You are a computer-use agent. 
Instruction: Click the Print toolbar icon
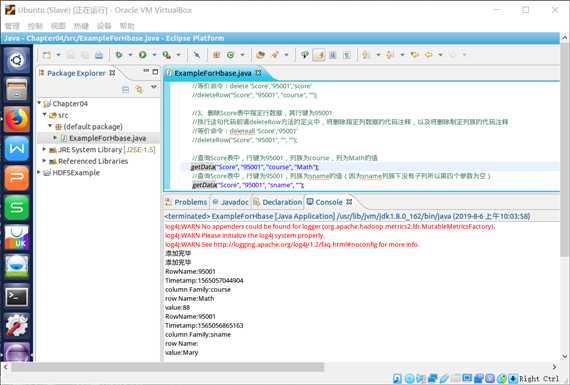pos(99,55)
